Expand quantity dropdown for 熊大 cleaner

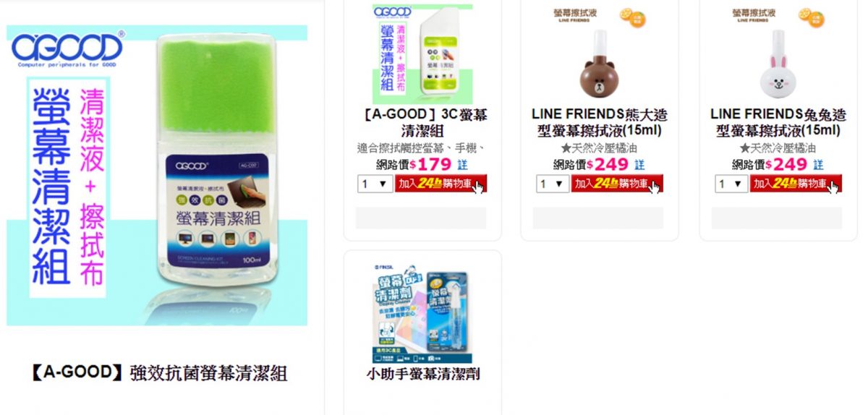(x=553, y=184)
